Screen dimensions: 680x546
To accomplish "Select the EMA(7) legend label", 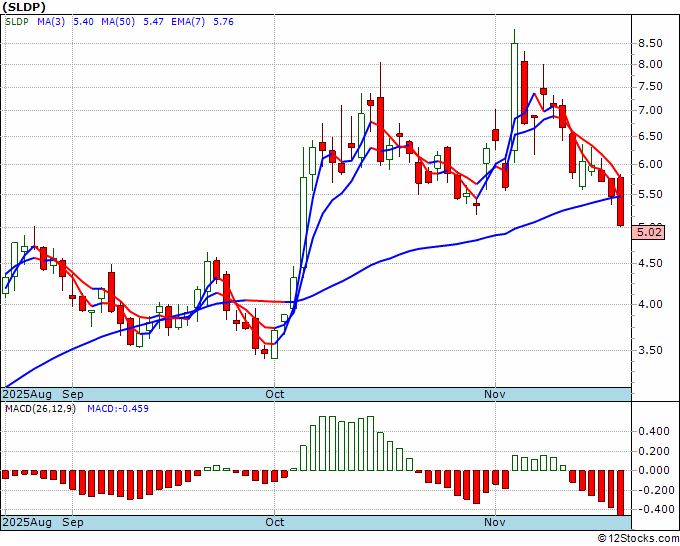I will pyautogui.click(x=188, y=22).
